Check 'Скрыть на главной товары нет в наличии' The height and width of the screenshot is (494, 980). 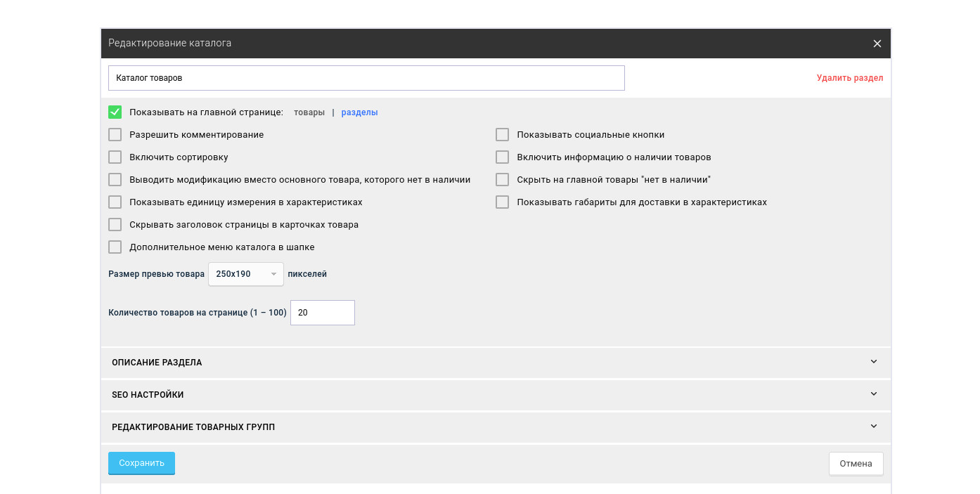point(502,180)
